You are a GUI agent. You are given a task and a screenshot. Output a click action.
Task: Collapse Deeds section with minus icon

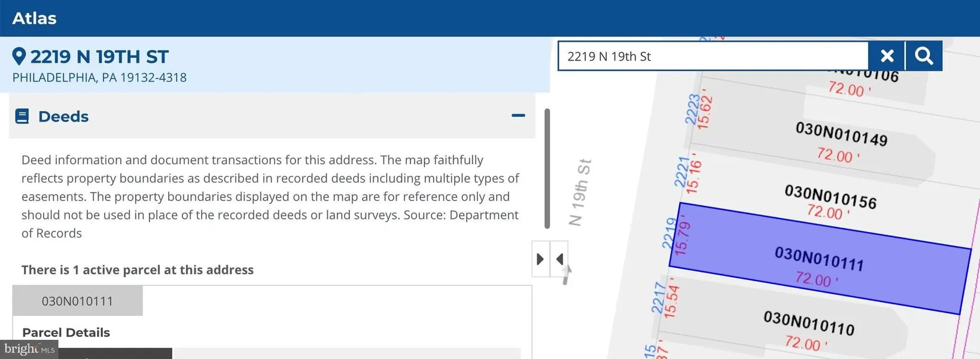click(518, 115)
